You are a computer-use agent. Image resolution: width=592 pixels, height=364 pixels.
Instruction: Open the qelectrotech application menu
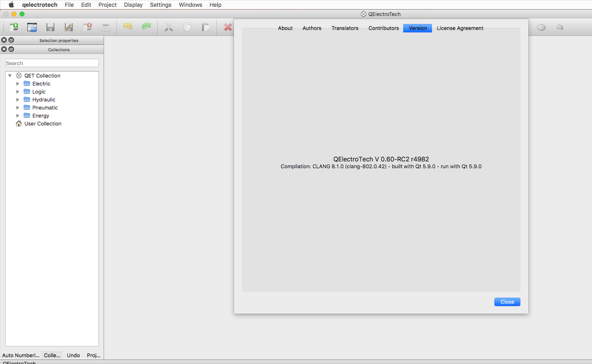40,5
